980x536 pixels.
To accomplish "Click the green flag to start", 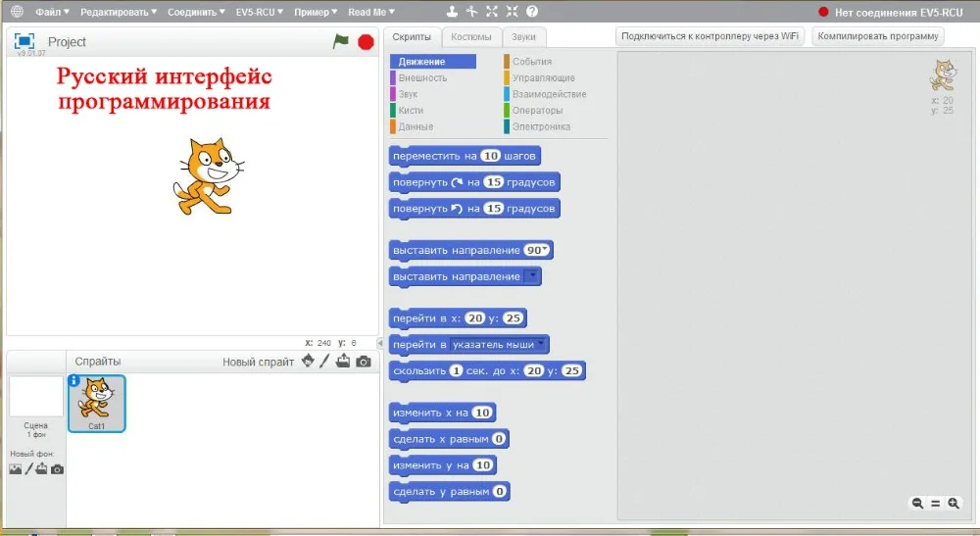I will (341, 41).
